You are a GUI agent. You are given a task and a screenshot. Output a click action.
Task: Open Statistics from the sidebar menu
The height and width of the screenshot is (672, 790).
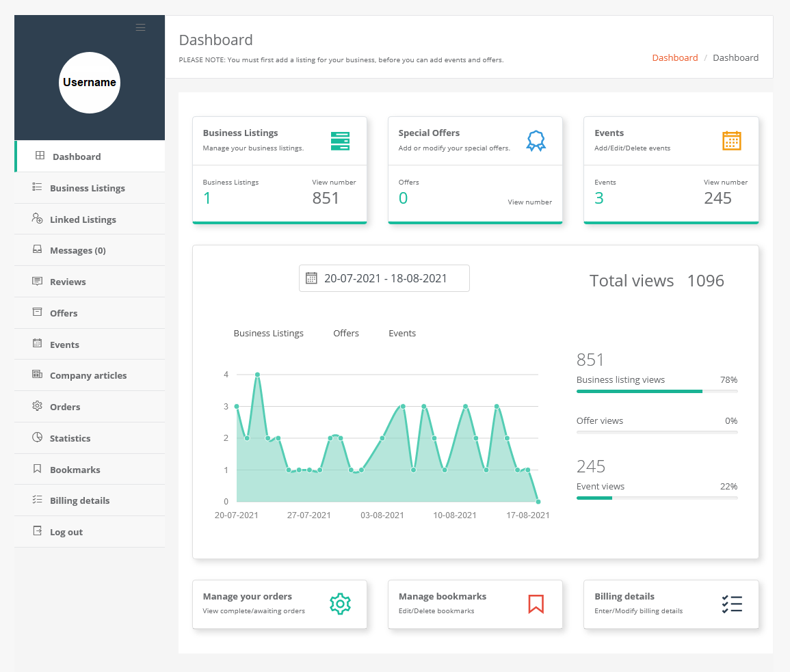pyautogui.click(x=90, y=438)
